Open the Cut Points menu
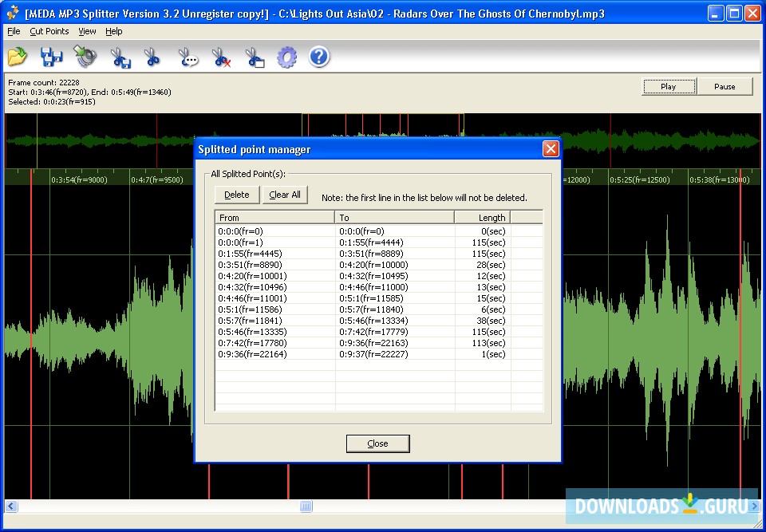Screen dimensions: 766x532 (x=49, y=31)
